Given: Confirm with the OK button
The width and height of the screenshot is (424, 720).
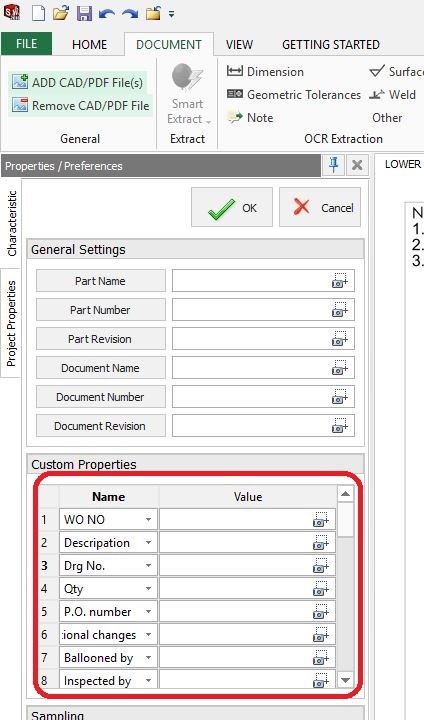Looking at the screenshot, I should [232, 208].
